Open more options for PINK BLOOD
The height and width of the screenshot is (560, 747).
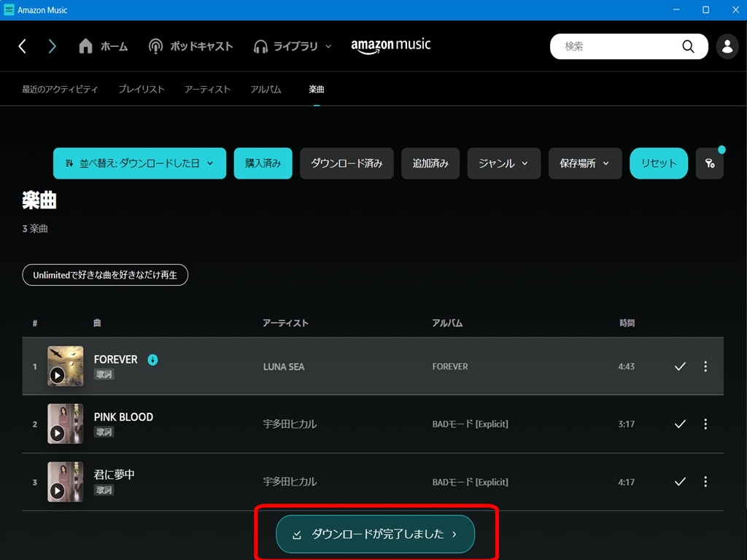(705, 424)
